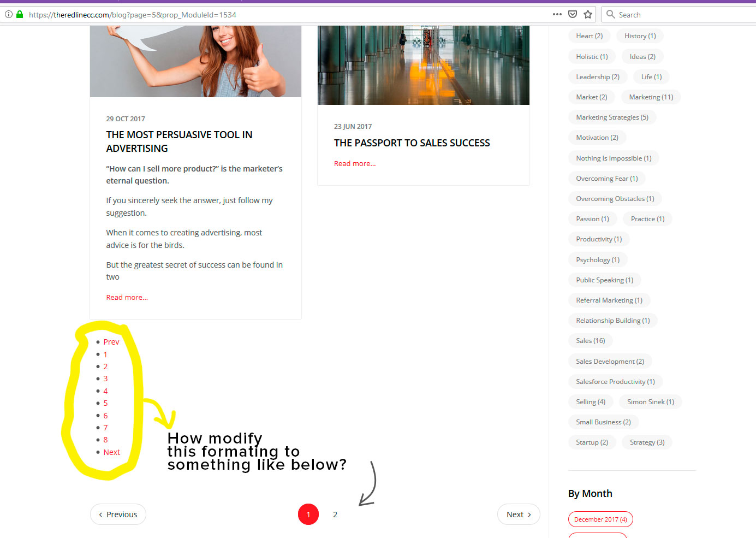The image size is (756, 538).
Task: Filter by History (1) tag
Action: [x=640, y=36]
